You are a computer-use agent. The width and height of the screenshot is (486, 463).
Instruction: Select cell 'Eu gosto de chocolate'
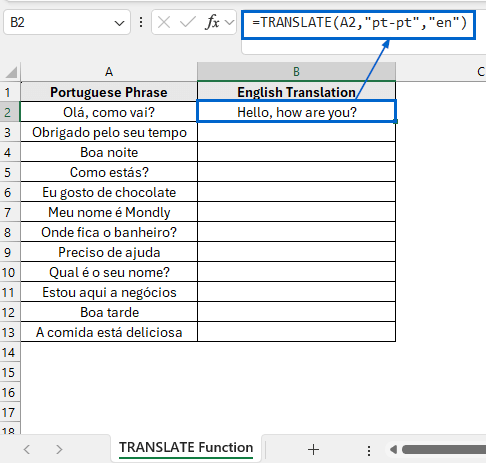(109, 192)
